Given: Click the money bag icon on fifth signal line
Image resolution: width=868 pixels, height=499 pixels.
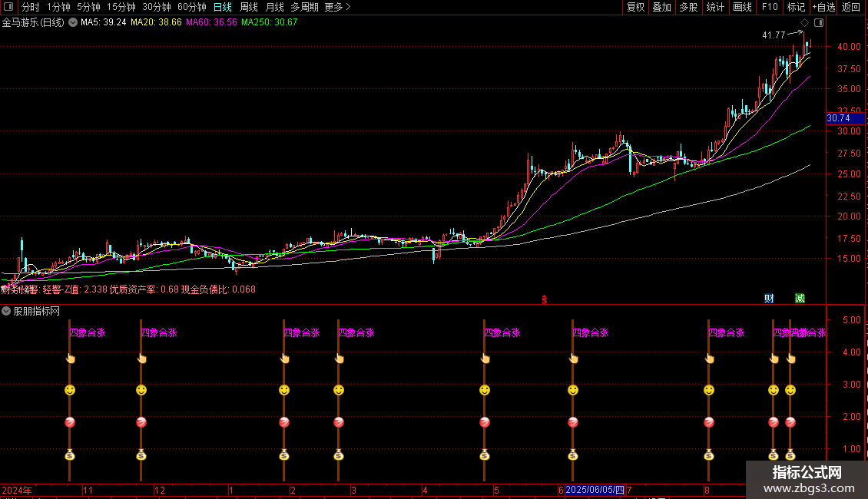Looking at the screenshot, I should point(485,454).
